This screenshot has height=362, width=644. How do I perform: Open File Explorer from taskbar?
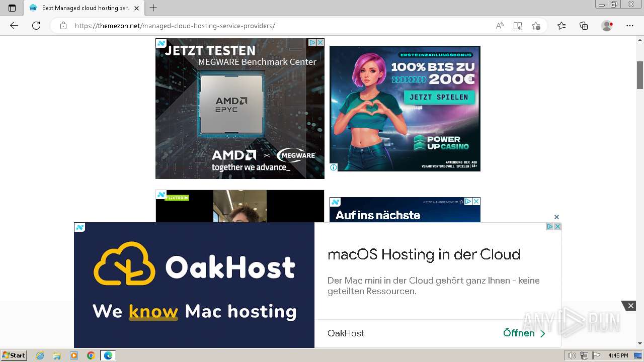click(x=57, y=355)
